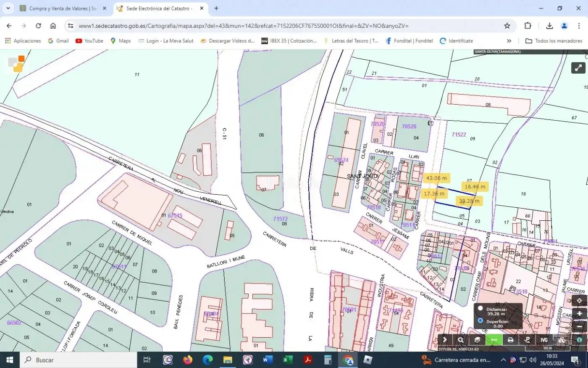The width and height of the screenshot is (588, 368).
Task: Open the Aplicaciones bookmark shortcut
Action: pyautogui.click(x=23, y=41)
